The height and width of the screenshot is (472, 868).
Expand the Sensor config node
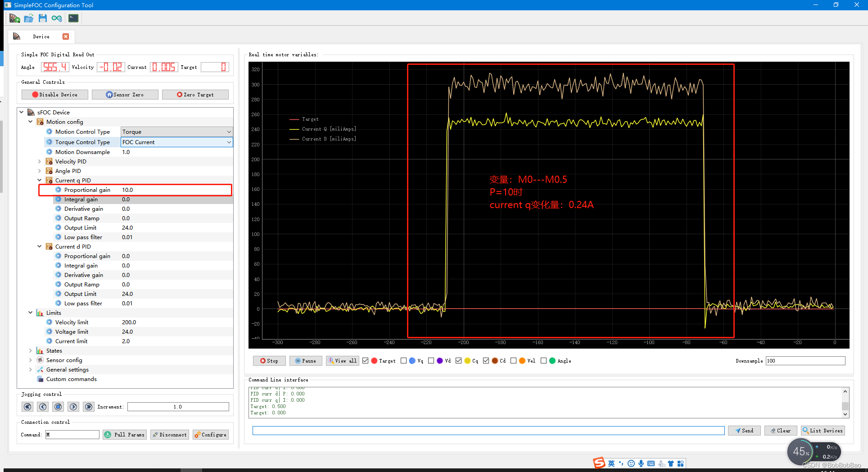pyautogui.click(x=31, y=360)
